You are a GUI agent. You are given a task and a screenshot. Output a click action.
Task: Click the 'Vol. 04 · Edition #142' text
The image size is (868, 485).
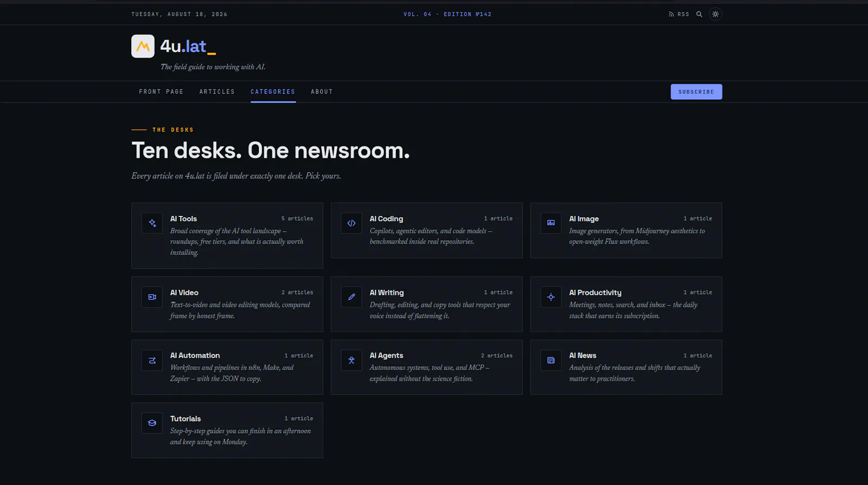click(448, 14)
